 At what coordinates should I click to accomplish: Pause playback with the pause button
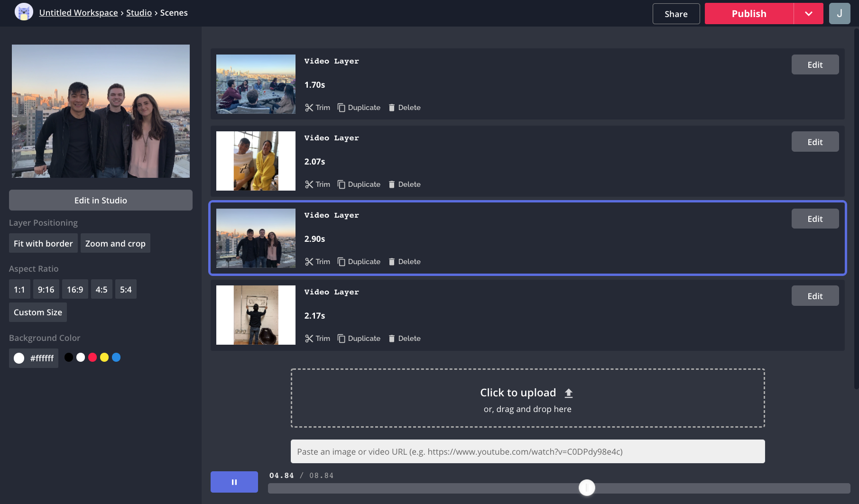tap(234, 482)
